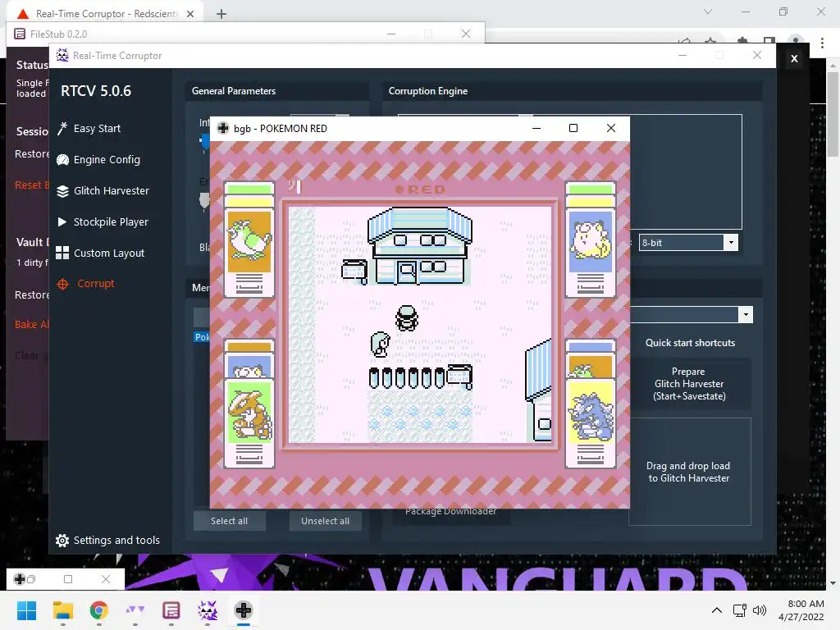Screen dimensions: 840x630
Task: Close the bgb POKEMON RED window
Action: pyautogui.click(x=610, y=128)
